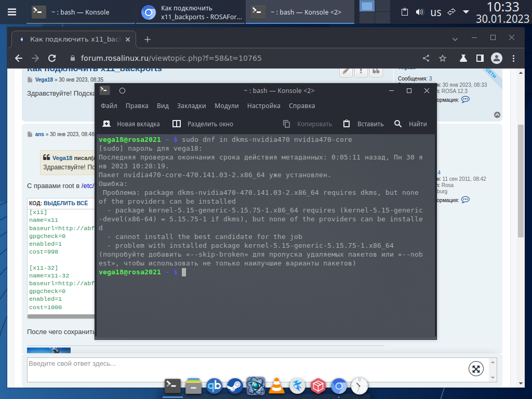Open Konsole Вид menu
Screen dimensions: 532x399
click(x=163, y=106)
